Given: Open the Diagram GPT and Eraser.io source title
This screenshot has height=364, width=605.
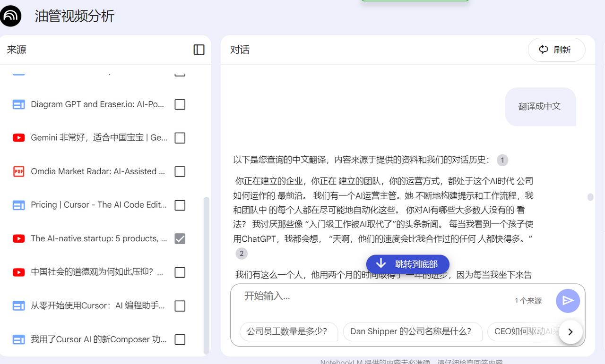Looking at the screenshot, I should (98, 104).
